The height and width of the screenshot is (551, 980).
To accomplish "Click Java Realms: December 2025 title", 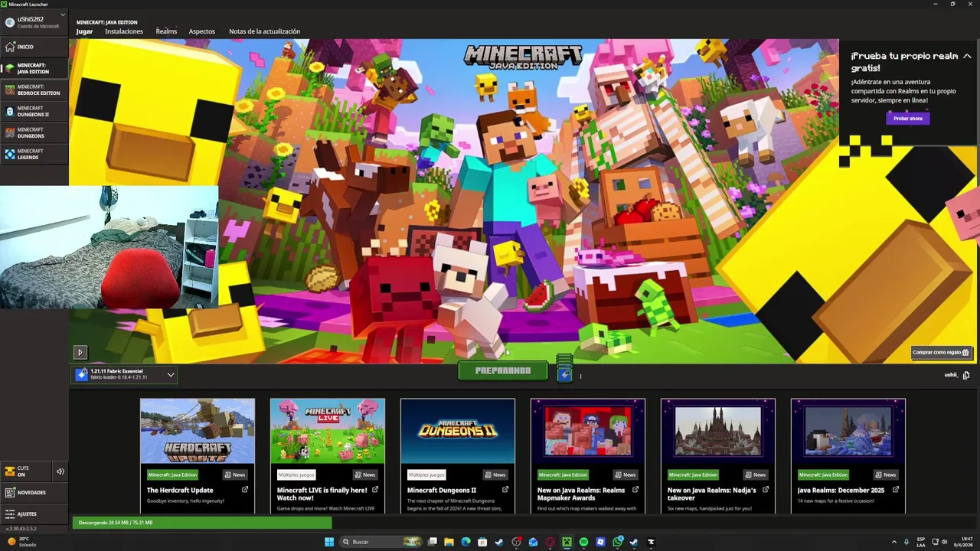I will click(x=841, y=490).
